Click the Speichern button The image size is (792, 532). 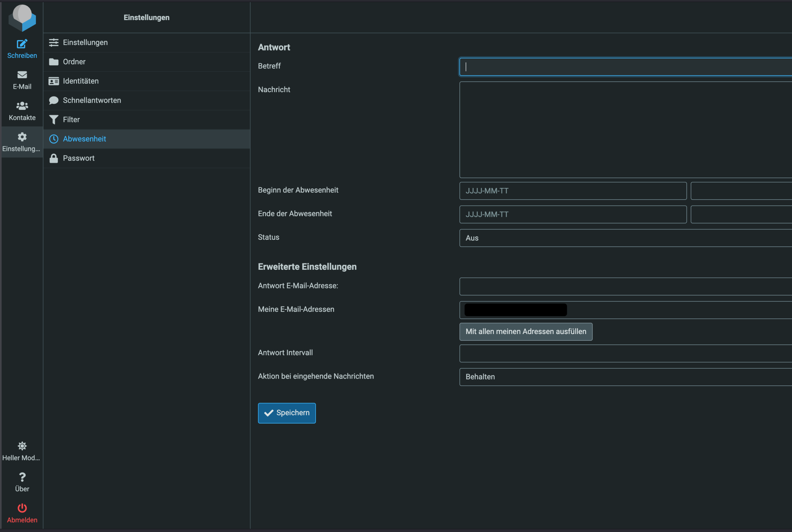point(287,413)
